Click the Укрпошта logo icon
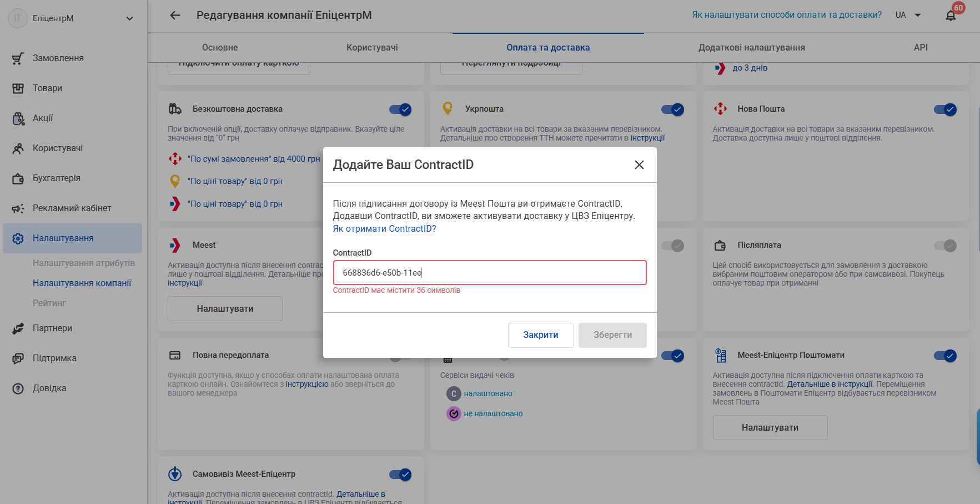The width and height of the screenshot is (980, 504). pyautogui.click(x=448, y=108)
